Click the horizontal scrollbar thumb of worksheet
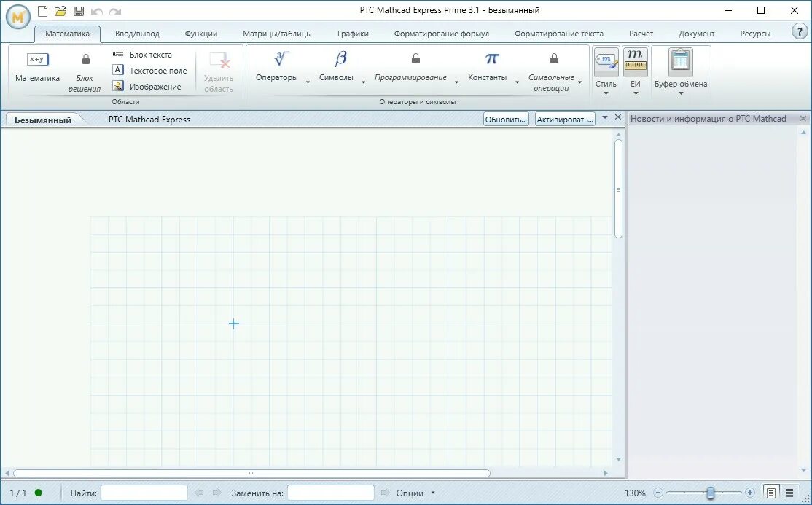This screenshot has height=505, width=812. click(251, 473)
